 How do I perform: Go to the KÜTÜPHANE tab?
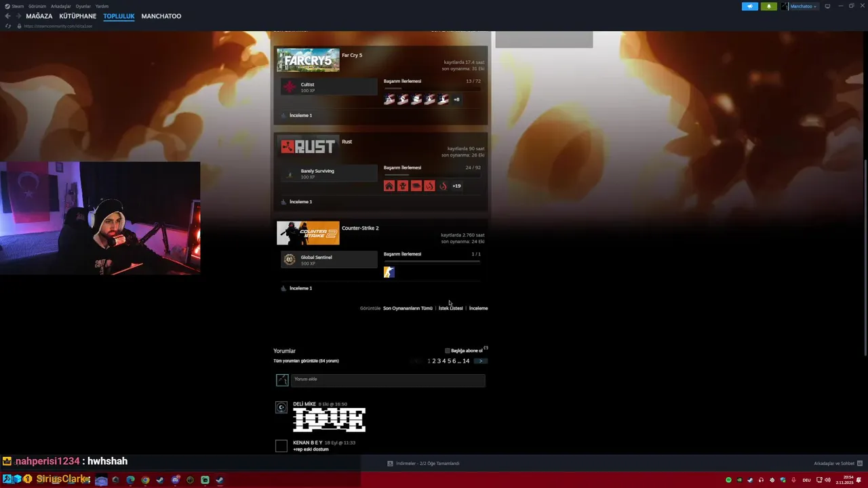pos(78,16)
